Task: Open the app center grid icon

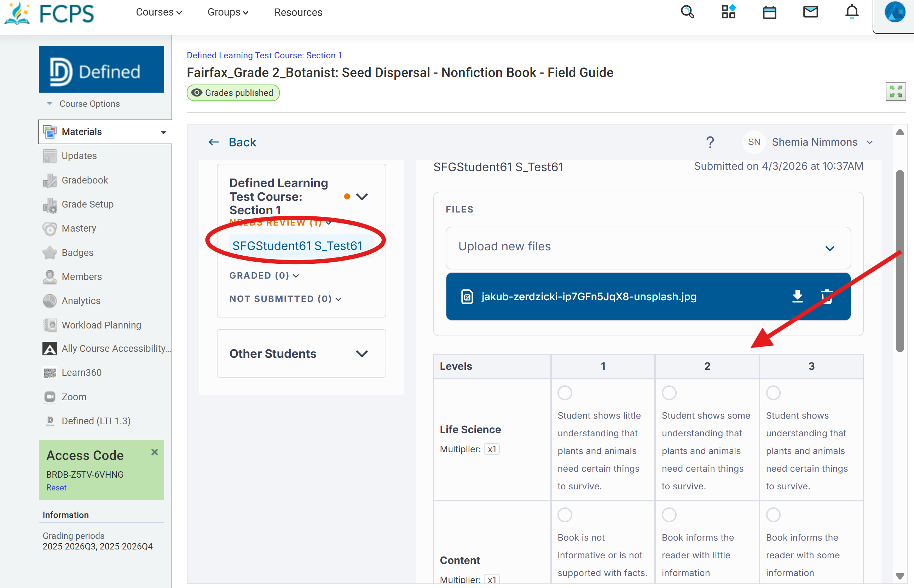Action: pyautogui.click(x=728, y=12)
